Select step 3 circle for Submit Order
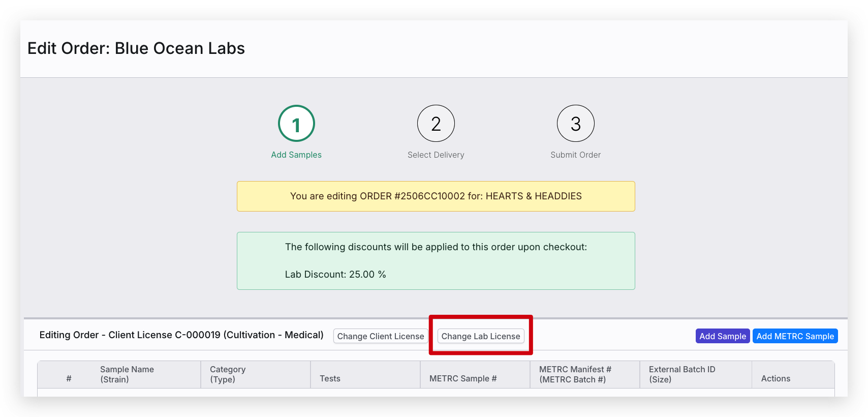 576,124
